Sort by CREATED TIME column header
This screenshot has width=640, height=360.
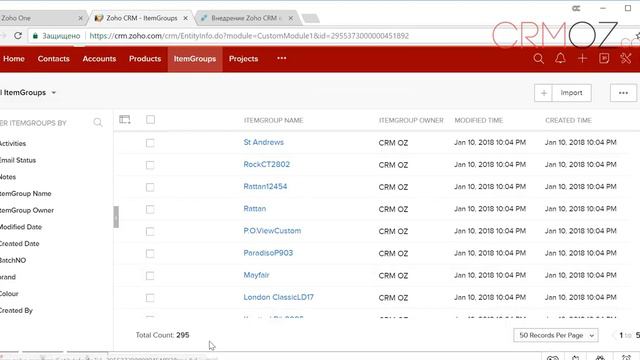pyautogui.click(x=568, y=120)
